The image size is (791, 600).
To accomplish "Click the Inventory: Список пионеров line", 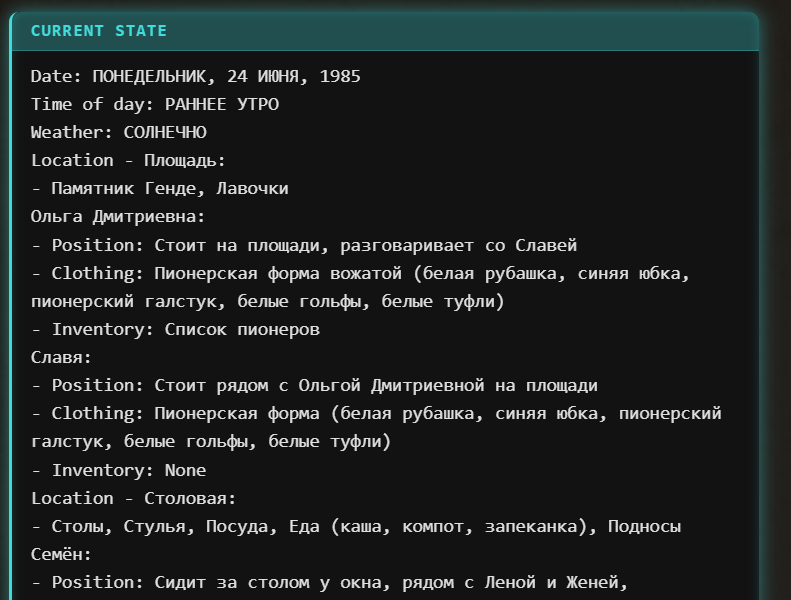I will point(175,330).
